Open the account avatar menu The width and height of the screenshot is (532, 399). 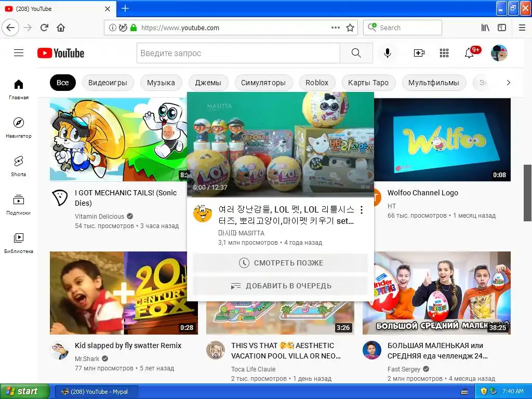[499, 53]
